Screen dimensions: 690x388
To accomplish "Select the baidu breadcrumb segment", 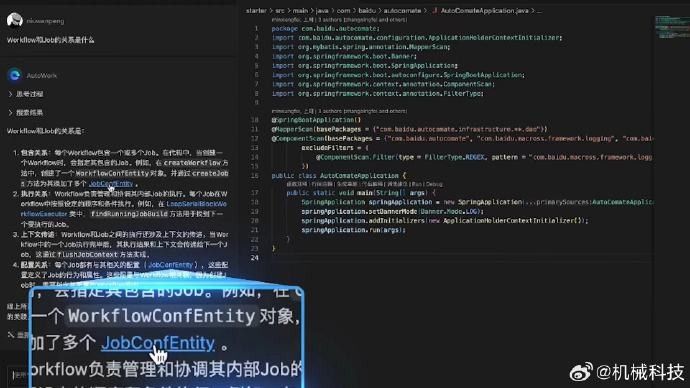I will pos(367,11).
